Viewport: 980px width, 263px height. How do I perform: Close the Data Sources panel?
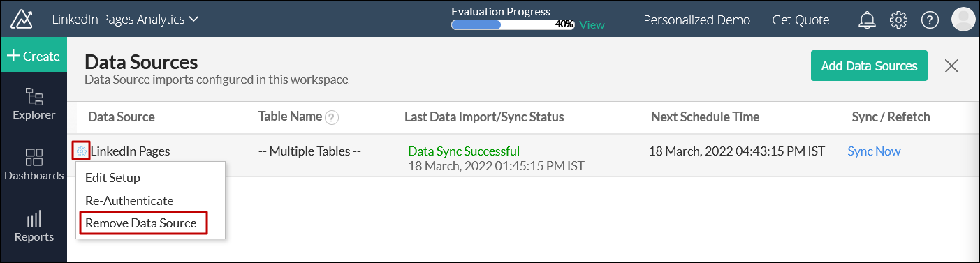tap(951, 66)
